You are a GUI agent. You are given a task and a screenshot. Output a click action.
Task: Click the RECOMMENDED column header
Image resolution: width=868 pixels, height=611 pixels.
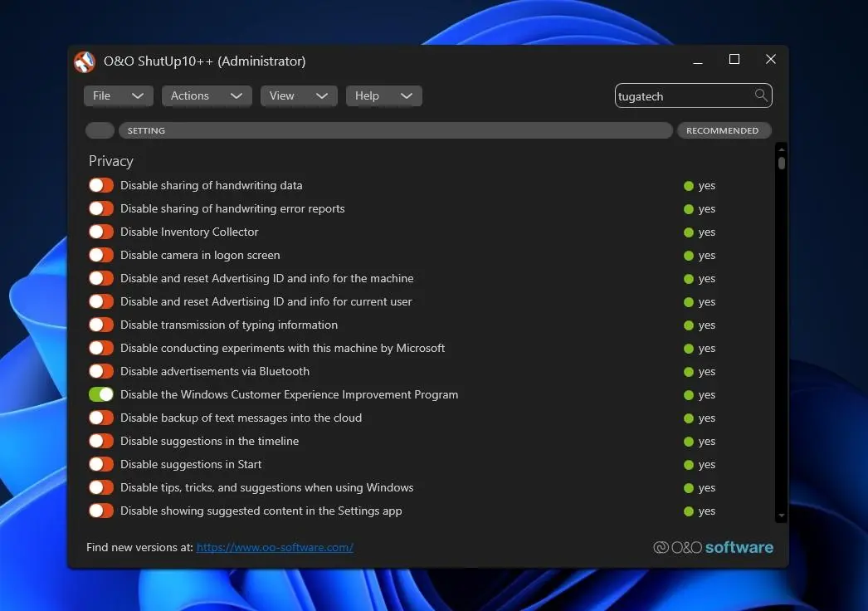(x=724, y=130)
